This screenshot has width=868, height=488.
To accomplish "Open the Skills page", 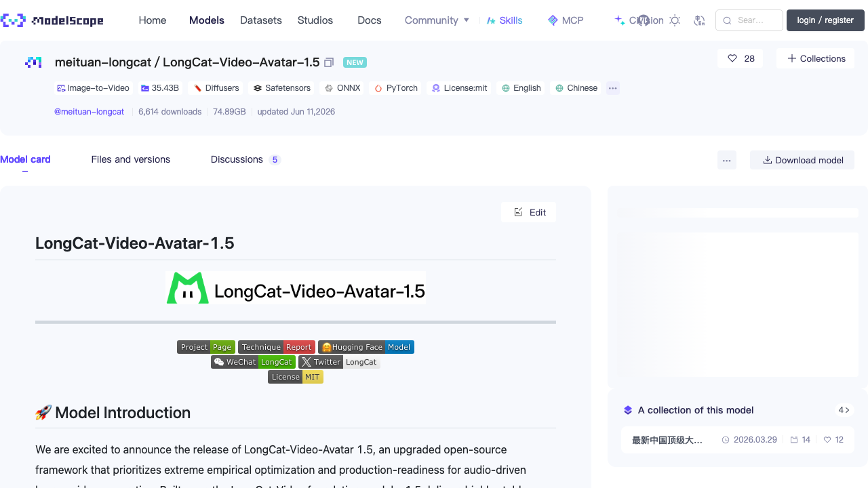I will tap(505, 20).
